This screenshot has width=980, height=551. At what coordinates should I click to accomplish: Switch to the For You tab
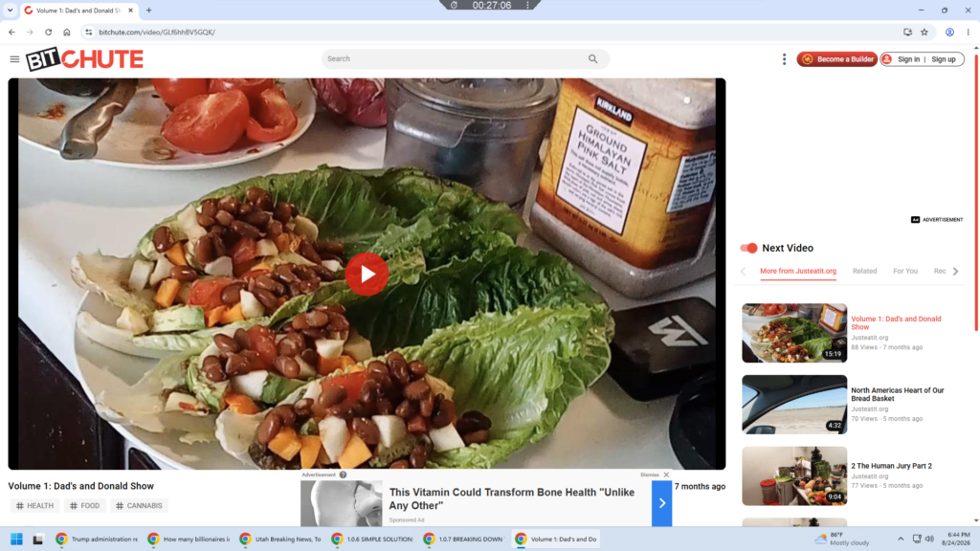pyautogui.click(x=905, y=271)
